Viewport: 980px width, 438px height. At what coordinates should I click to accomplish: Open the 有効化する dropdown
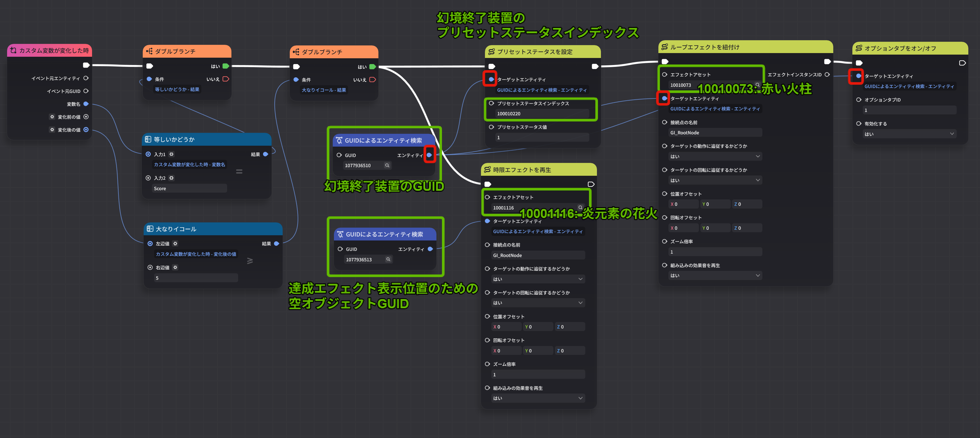click(909, 134)
